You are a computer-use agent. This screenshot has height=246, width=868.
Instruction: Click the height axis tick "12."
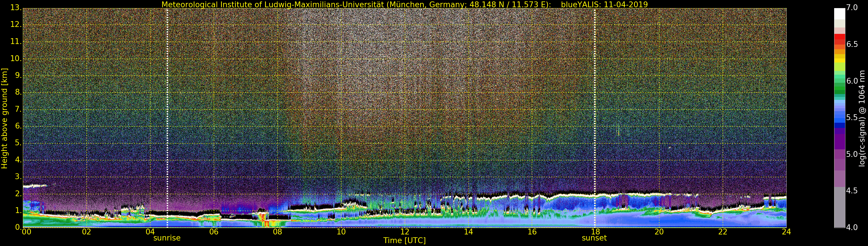pos(16,25)
